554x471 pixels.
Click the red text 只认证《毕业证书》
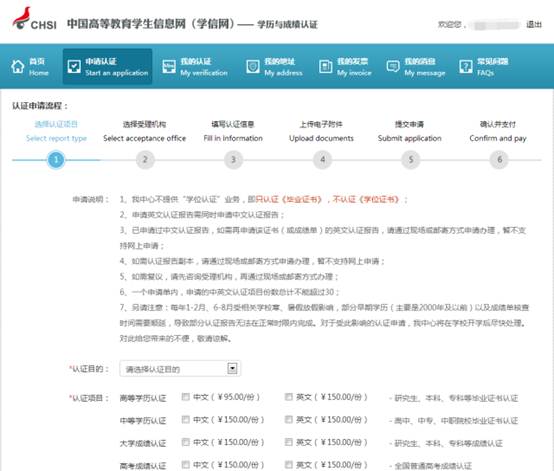point(289,200)
